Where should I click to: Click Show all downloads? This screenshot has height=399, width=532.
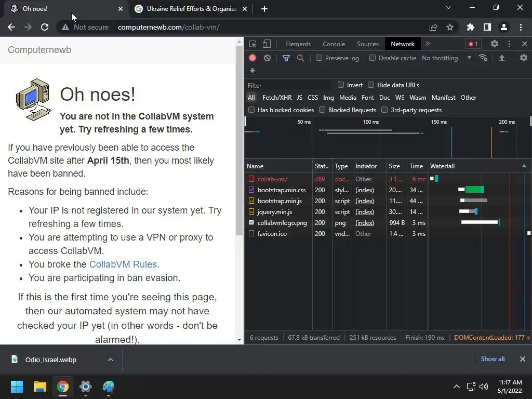(x=493, y=359)
